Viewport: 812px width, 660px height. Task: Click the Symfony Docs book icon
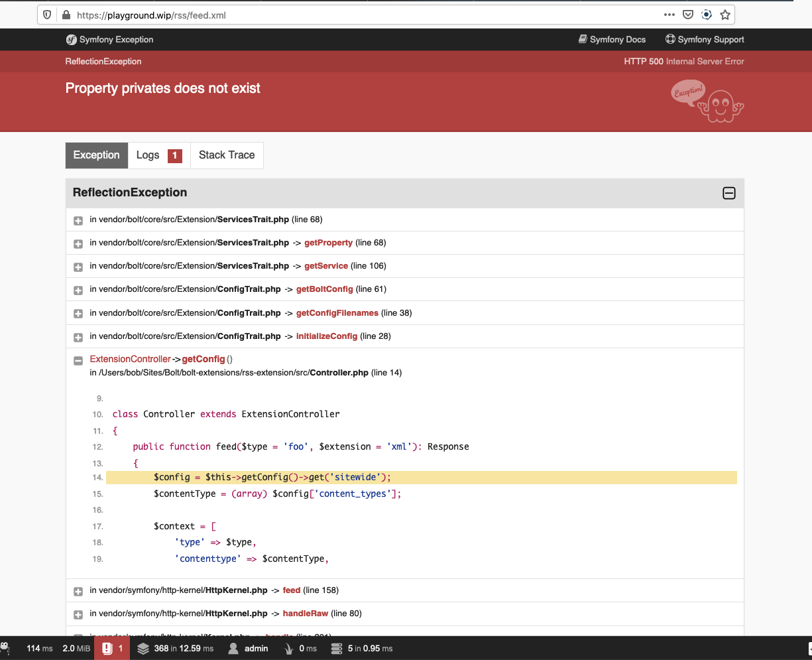pyautogui.click(x=583, y=39)
